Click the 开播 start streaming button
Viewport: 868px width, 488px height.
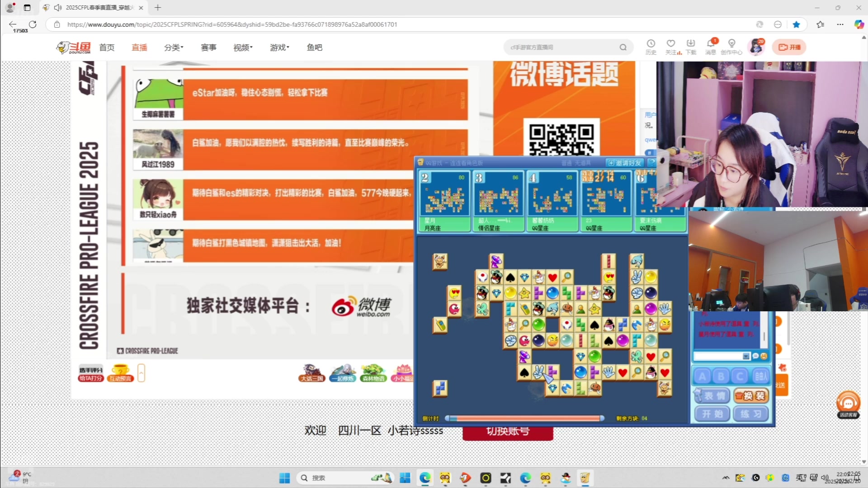(x=789, y=47)
